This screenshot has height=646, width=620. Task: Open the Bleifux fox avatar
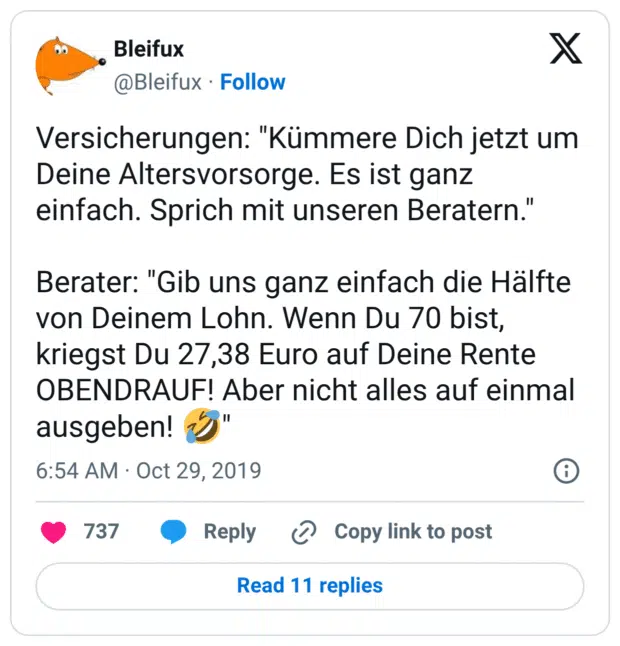coord(68,65)
